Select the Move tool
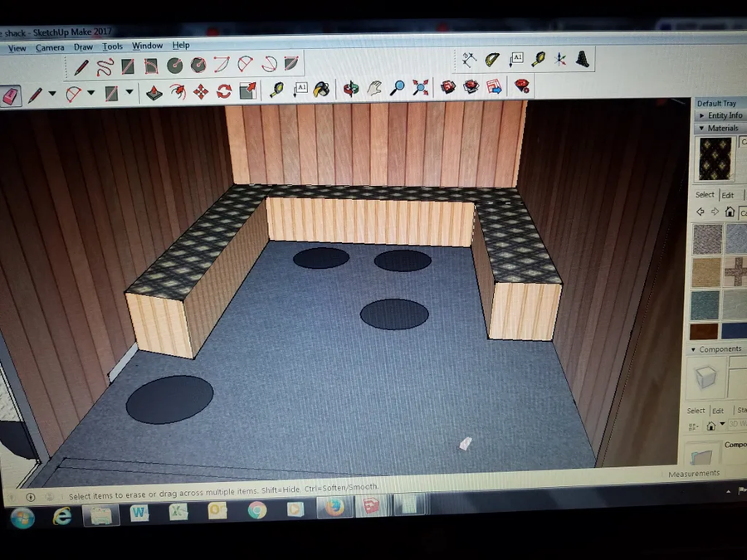This screenshot has width=747, height=560. 201,91
